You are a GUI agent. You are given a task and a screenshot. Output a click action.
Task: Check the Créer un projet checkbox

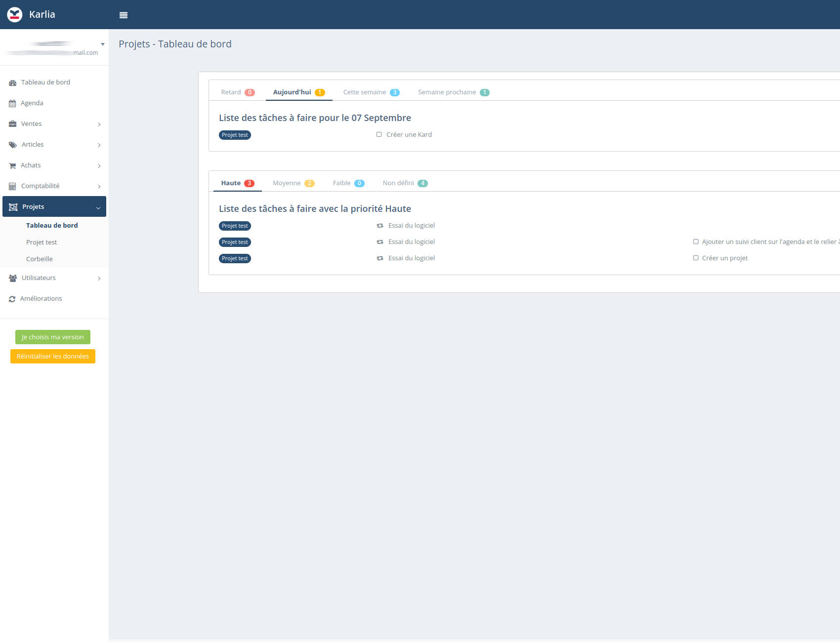696,258
